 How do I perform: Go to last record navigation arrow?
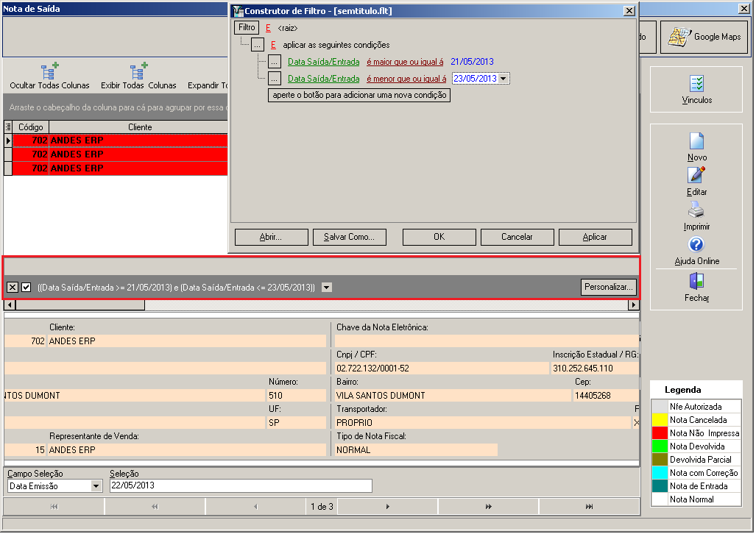(x=589, y=507)
